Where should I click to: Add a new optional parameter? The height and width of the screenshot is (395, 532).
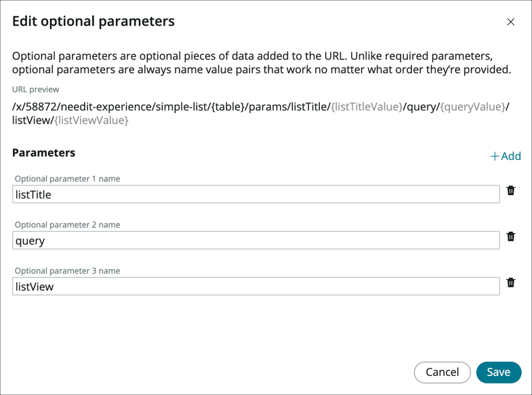[506, 157]
